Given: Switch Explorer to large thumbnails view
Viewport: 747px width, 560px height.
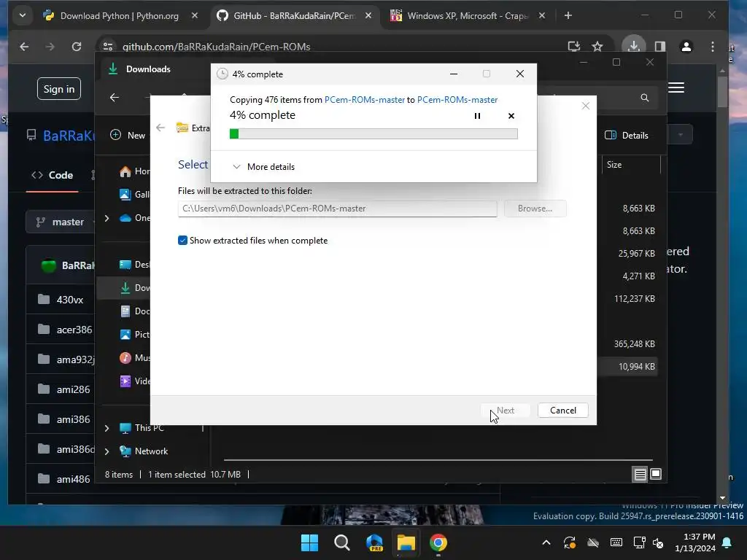Looking at the screenshot, I should [656, 474].
